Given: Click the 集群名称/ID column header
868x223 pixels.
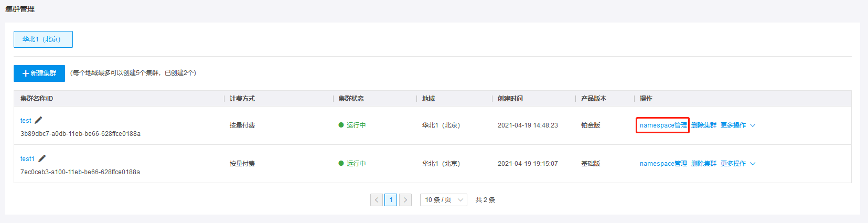Looking at the screenshot, I should click(37, 99).
